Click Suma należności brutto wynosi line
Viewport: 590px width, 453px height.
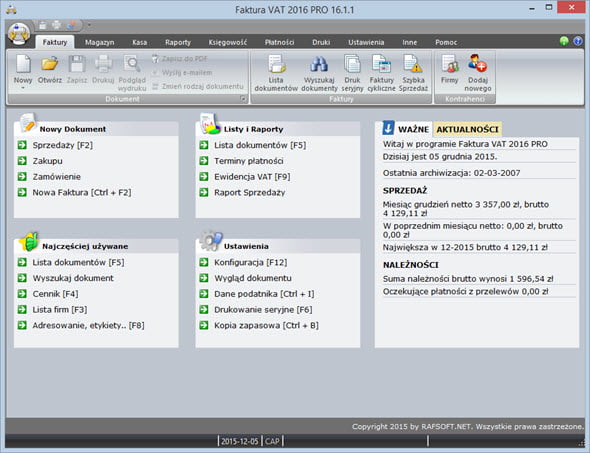click(x=468, y=279)
